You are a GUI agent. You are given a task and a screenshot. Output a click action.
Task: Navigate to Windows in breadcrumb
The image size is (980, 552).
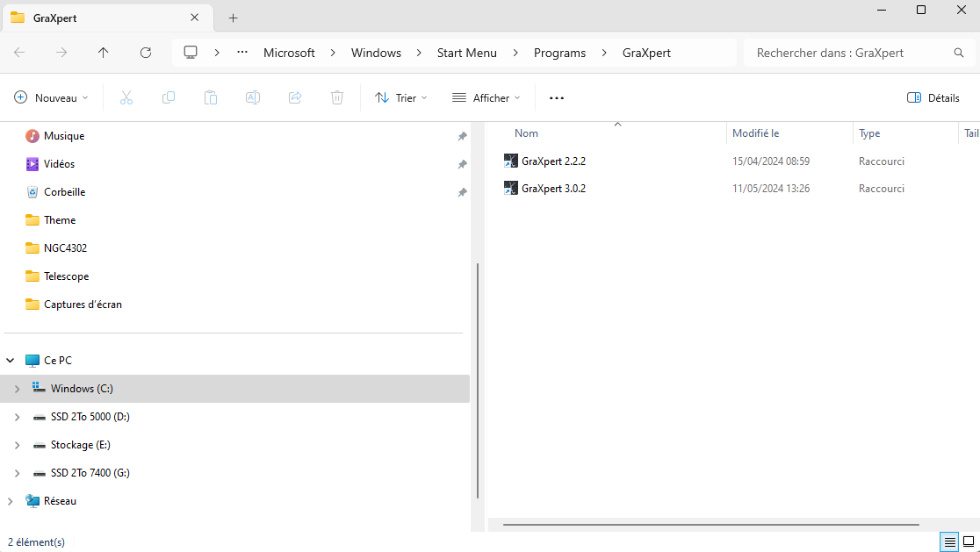(x=376, y=53)
